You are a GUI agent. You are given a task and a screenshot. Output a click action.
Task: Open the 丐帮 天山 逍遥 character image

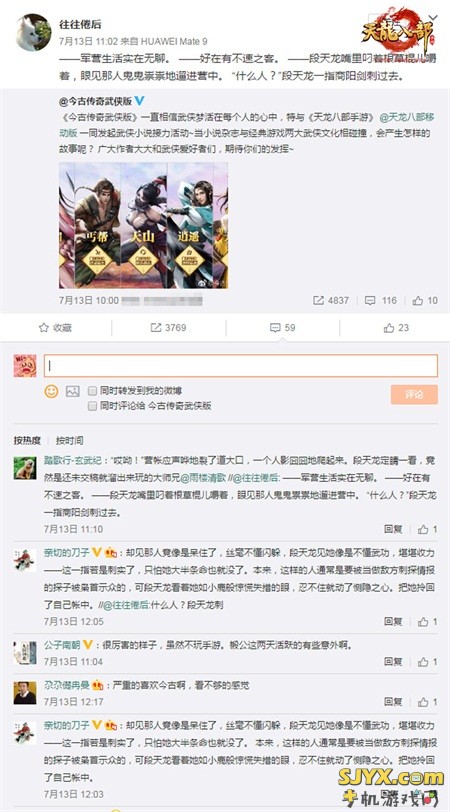click(x=143, y=225)
